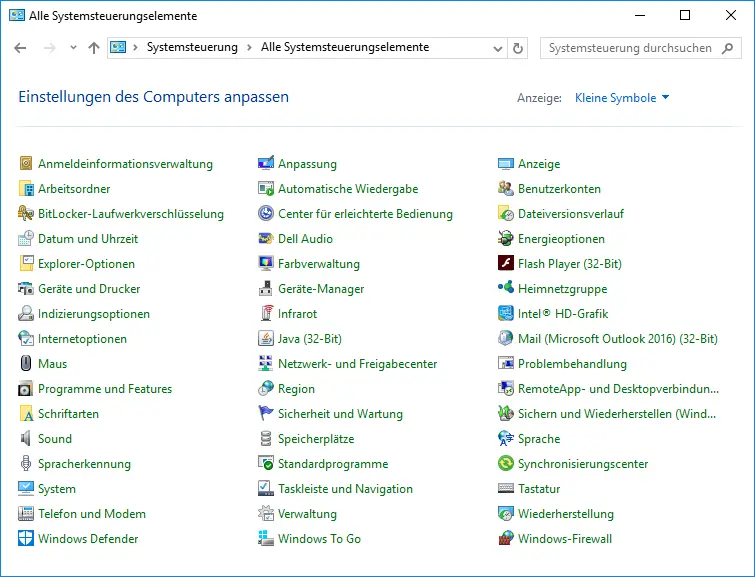Open the Synchronisierungscenter green icon

click(506, 464)
